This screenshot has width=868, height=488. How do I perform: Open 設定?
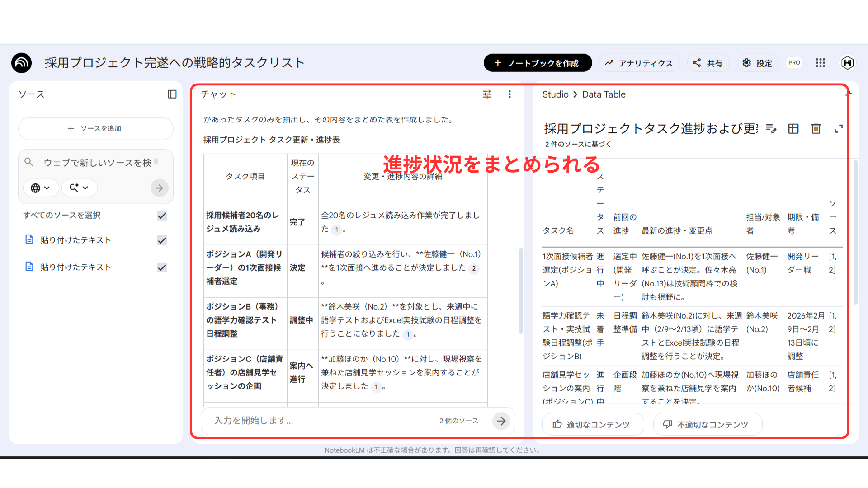coord(758,63)
